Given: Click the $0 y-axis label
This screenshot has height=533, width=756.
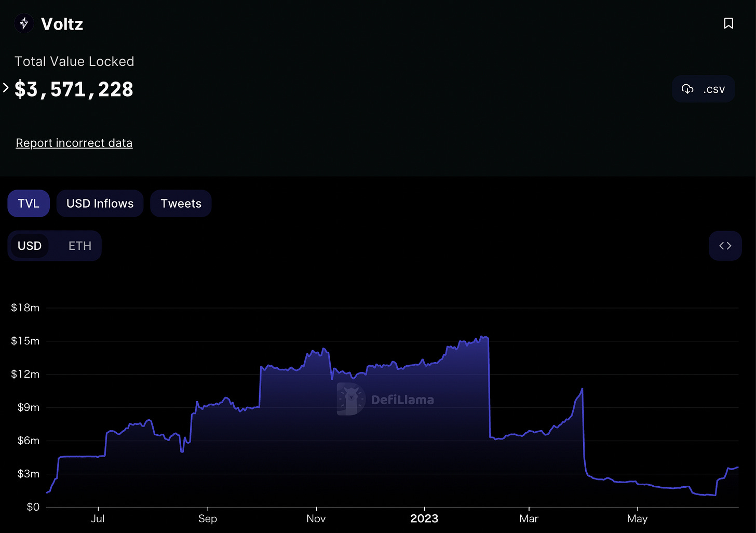Looking at the screenshot, I should (33, 507).
